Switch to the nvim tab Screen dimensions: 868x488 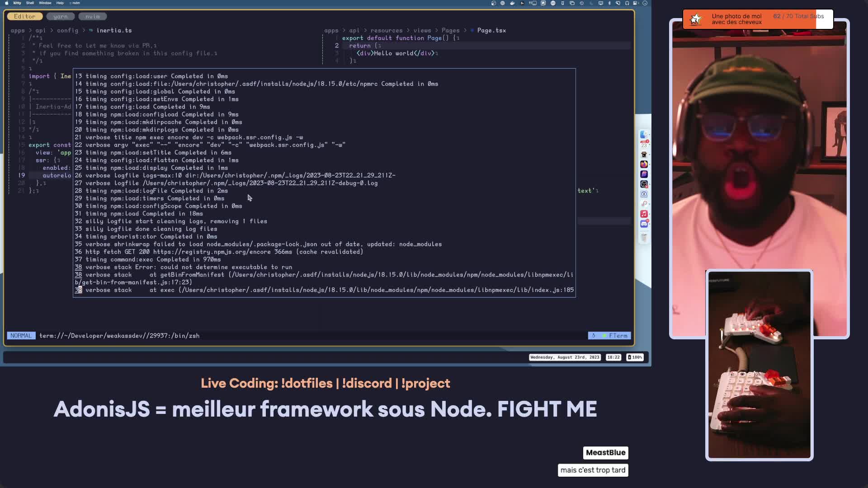92,16
